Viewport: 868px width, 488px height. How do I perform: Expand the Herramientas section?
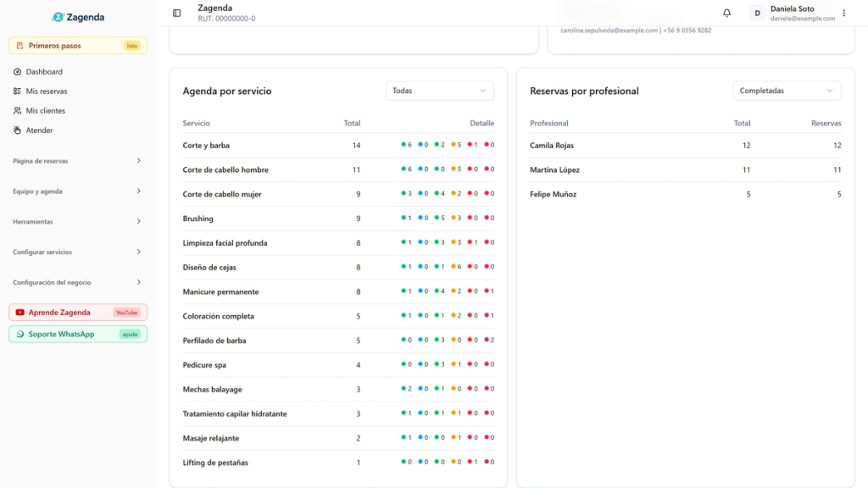pos(78,222)
